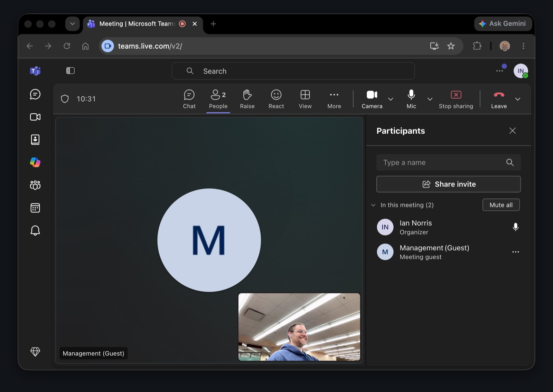Viewport: 553px width, 392px height.
Task: Open the Calendar icon in sidebar
Action: click(x=35, y=208)
